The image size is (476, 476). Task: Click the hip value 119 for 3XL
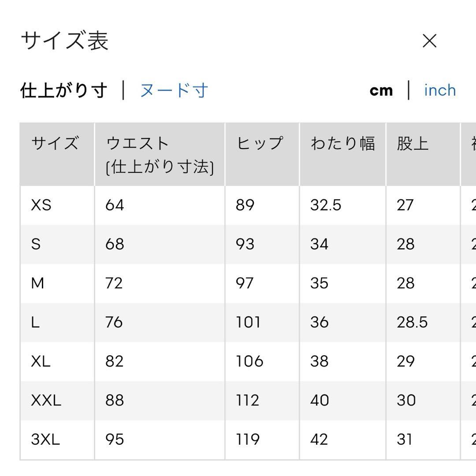[x=248, y=439]
